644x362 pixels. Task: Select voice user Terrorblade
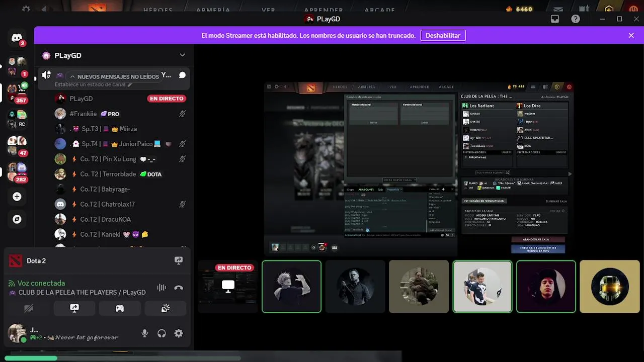[x=120, y=174]
